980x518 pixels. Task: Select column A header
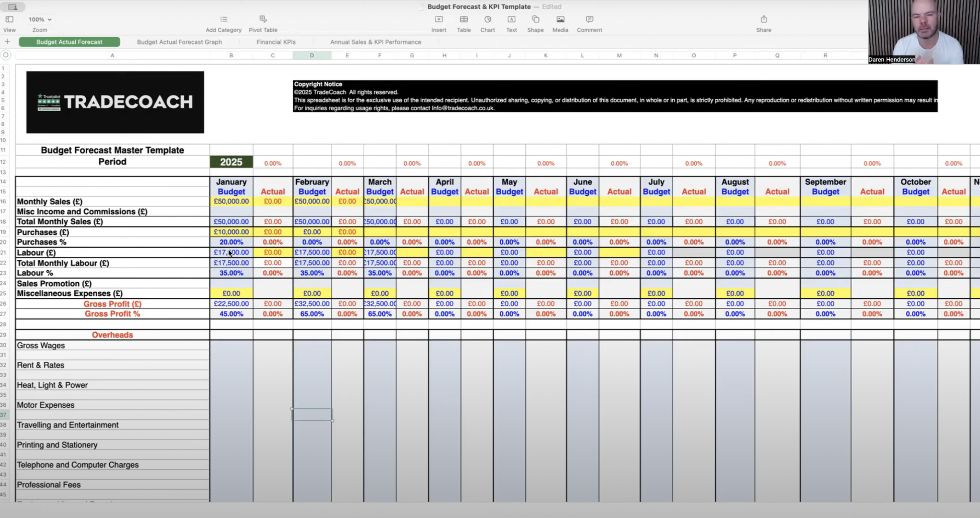point(112,56)
